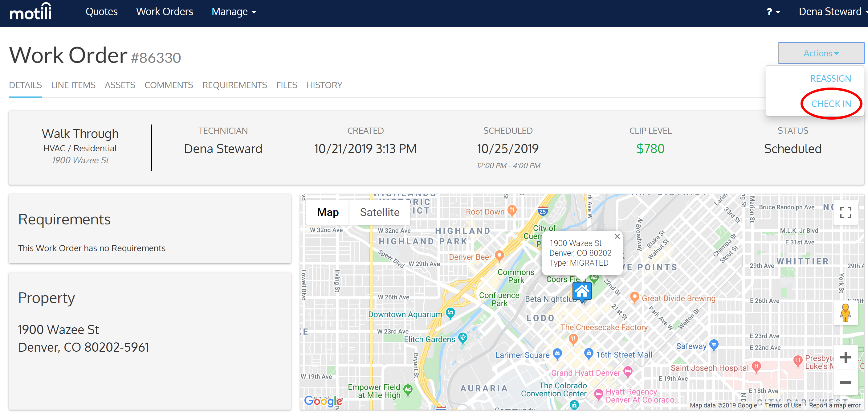
Task: Click Empower Field at Mile High marker
Action: pos(408,390)
